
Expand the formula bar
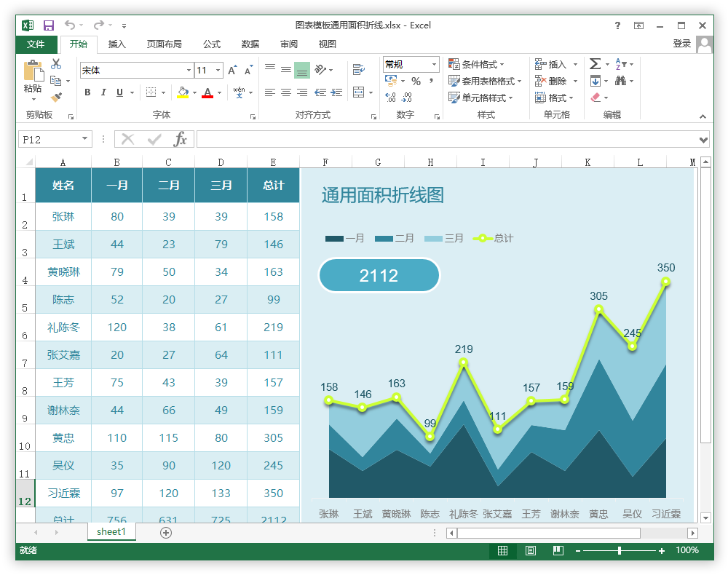click(703, 139)
